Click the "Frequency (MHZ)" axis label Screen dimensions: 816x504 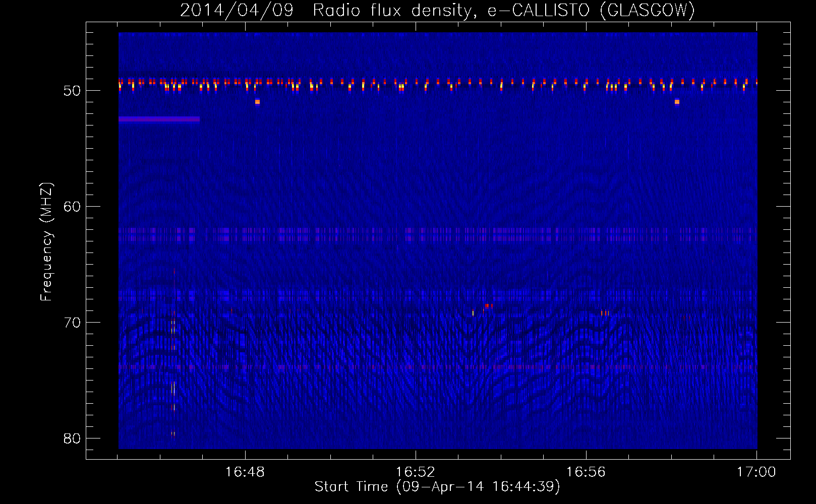(46, 242)
